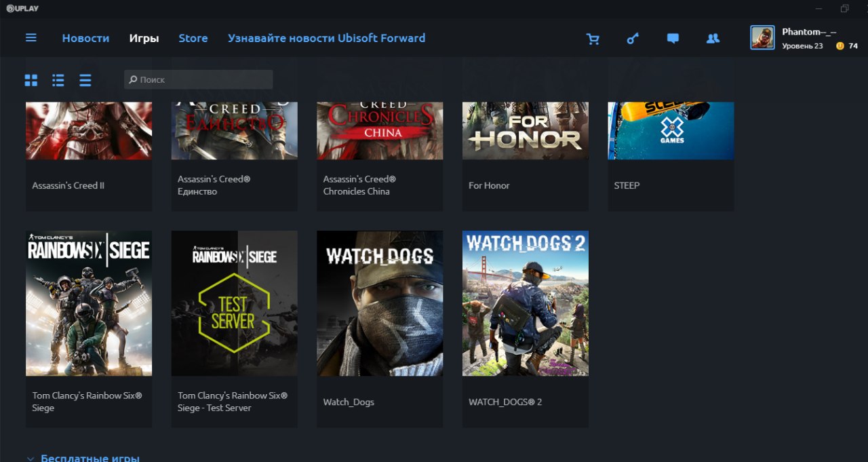Screen dimensions: 868x462
Task: Click the Уровень 23 level label
Action: (802, 46)
